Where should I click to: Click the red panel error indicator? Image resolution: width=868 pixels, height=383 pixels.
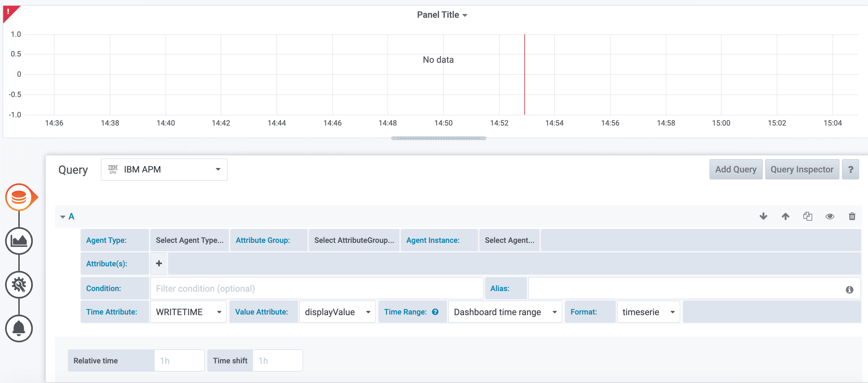click(x=9, y=11)
